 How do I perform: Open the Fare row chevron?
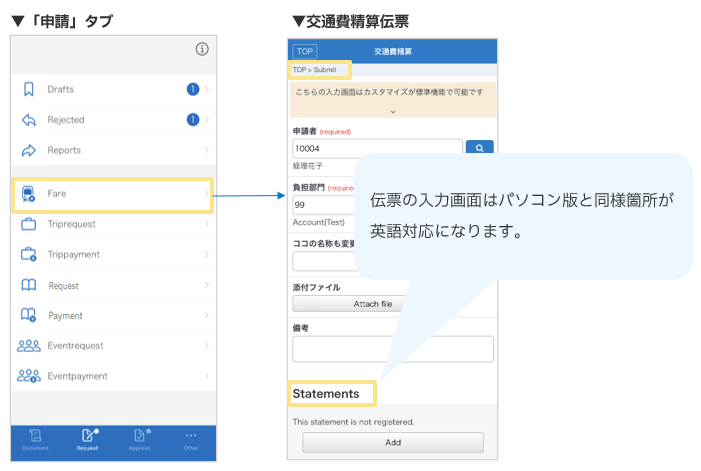tap(207, 193)
